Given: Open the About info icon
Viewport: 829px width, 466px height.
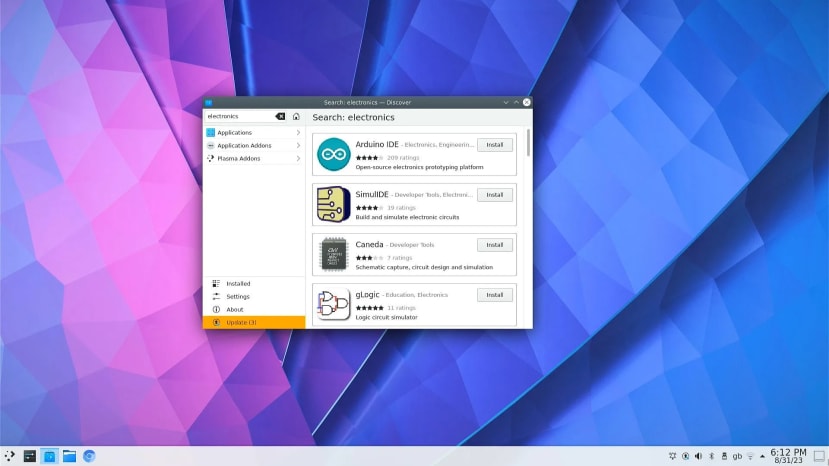Looking at the screenshot, I should [x=216, y=309].
